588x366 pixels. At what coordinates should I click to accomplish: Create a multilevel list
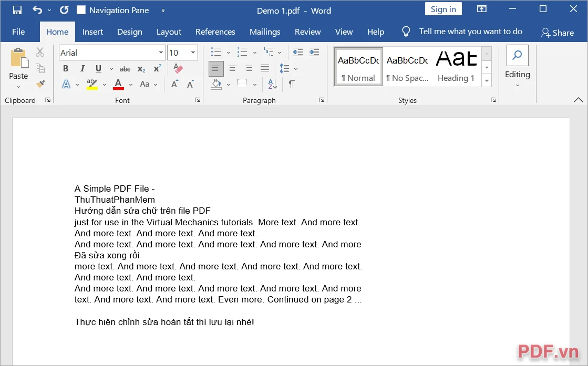269,52
